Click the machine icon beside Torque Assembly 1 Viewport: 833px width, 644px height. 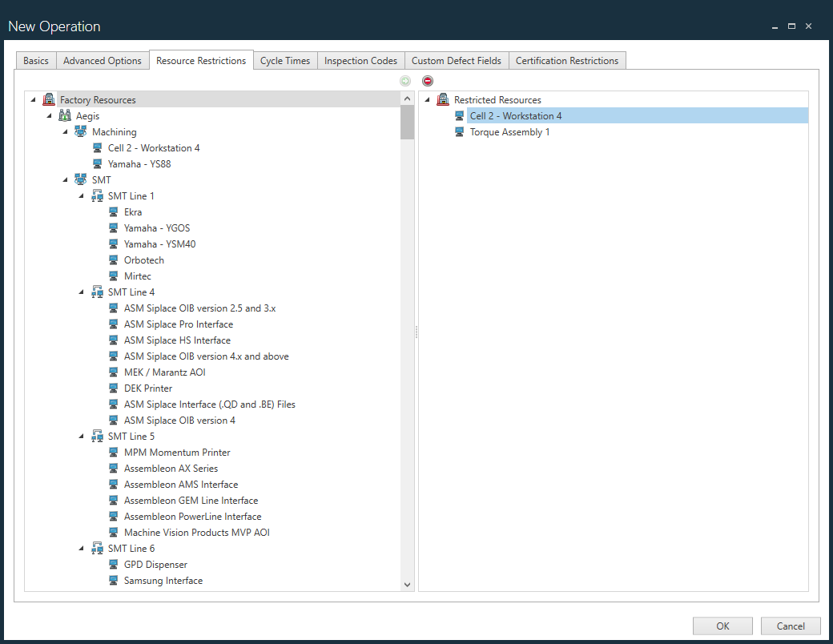point(459,131)
